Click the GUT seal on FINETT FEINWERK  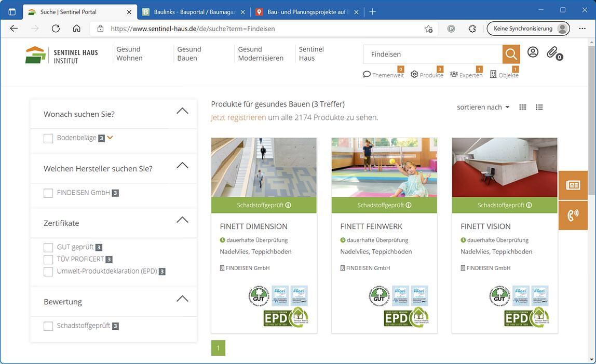379,296
